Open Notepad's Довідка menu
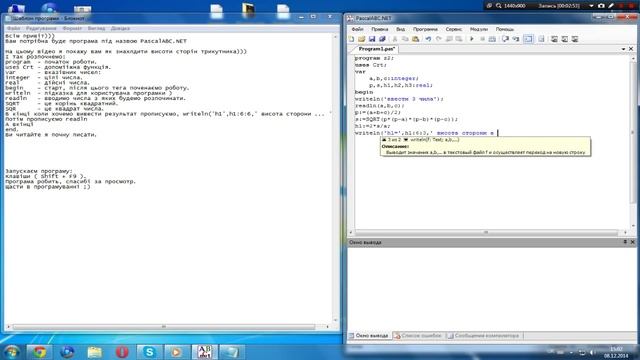Viewport: 640px width, 360px height. (x=120, y=29)
